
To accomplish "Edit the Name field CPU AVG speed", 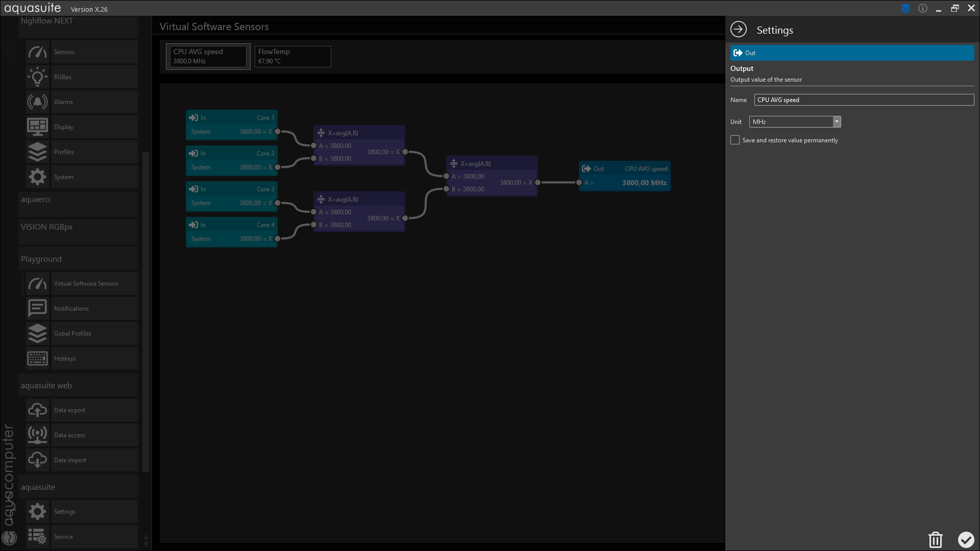I will [x=864, y=100].
